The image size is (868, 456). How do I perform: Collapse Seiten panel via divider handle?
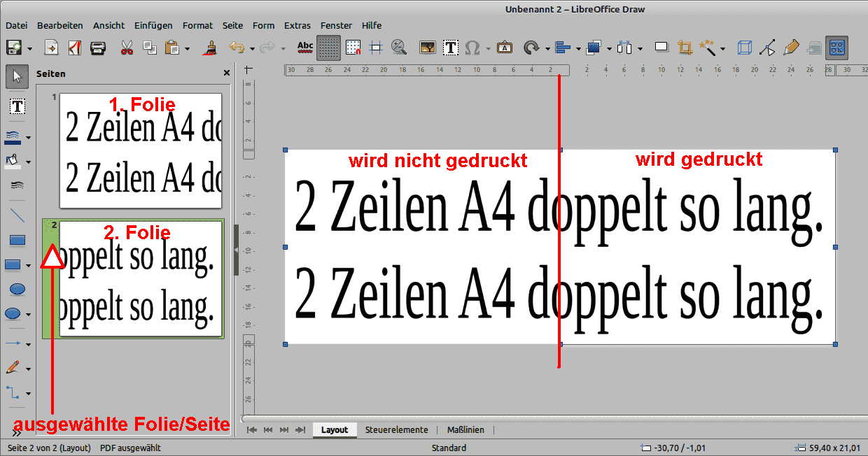click(236, 250)
